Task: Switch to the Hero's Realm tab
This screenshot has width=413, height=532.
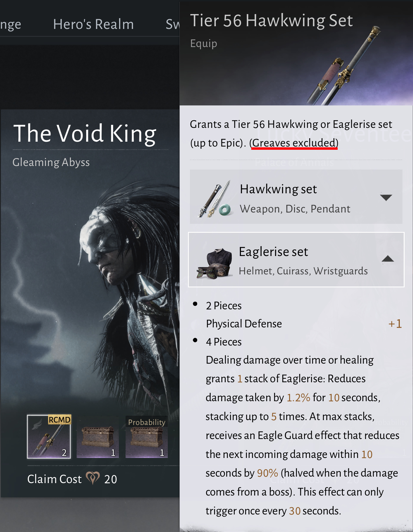Action: (x=93, y=24)
